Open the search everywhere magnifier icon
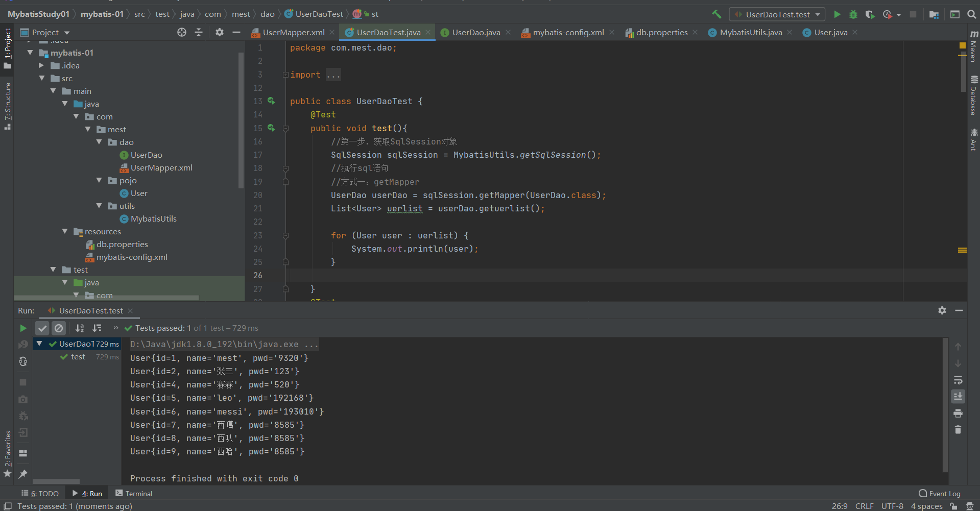The height and width of the screenshot is (511, 980). click(971, 14)
